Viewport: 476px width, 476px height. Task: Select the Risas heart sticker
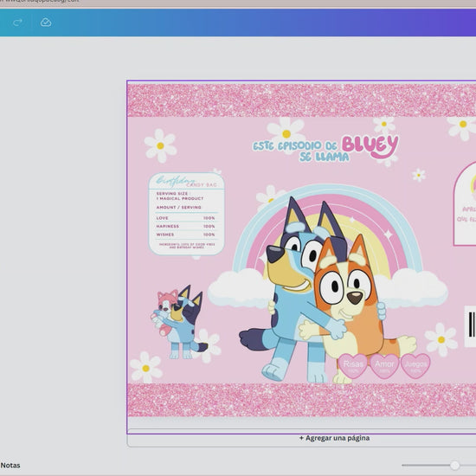tap(353, 366)
